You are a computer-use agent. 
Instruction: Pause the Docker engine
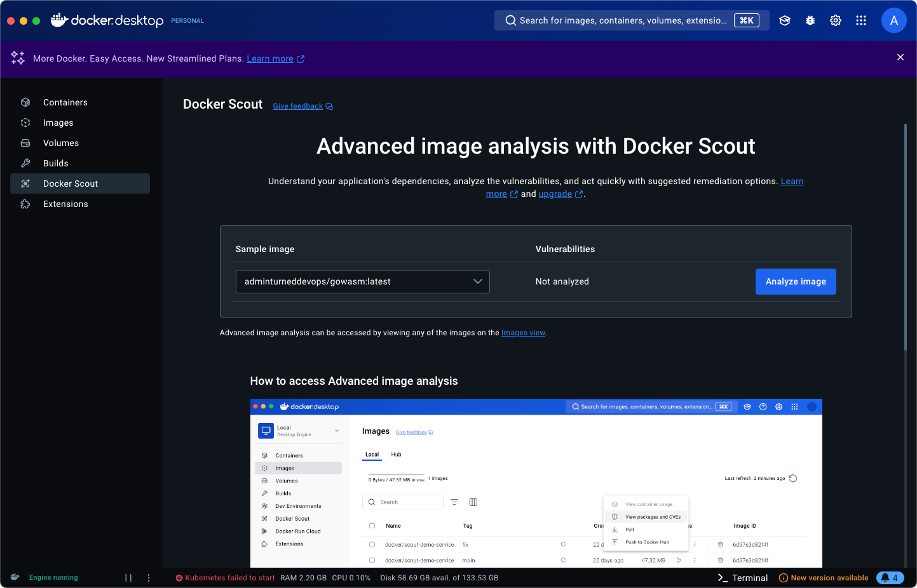tap(128, 578)
